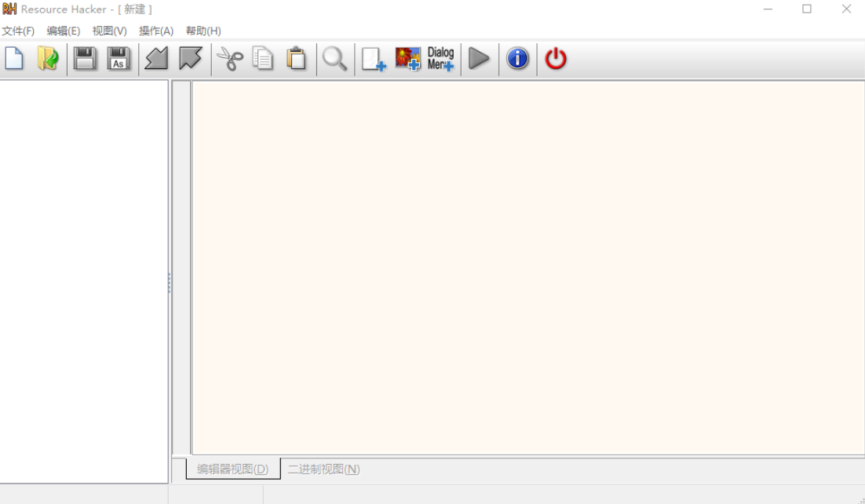Click the Paste clipboard icon
Image resolution: width=865 pixels, height=504 pixels.
click(297, 59)
